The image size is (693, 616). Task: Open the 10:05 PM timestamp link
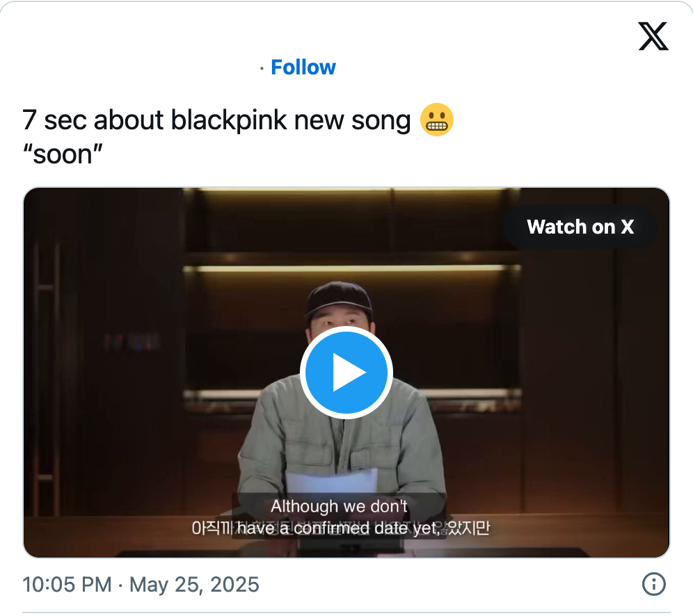coord(67,584)
